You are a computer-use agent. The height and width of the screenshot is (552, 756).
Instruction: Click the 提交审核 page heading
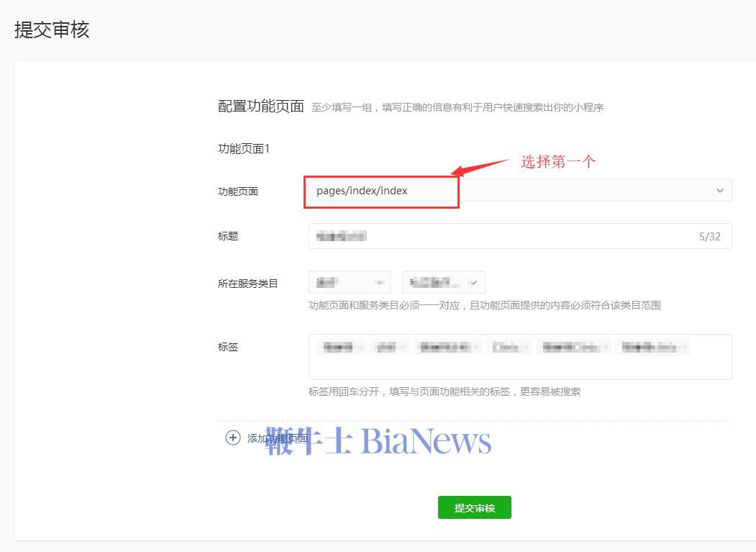[52, 30]
